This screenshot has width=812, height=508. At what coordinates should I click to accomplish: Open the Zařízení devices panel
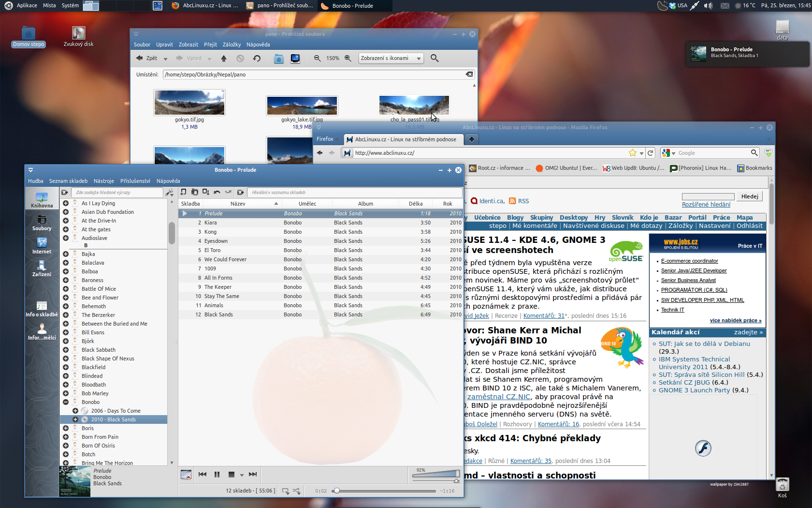click(x=42, y=269)
